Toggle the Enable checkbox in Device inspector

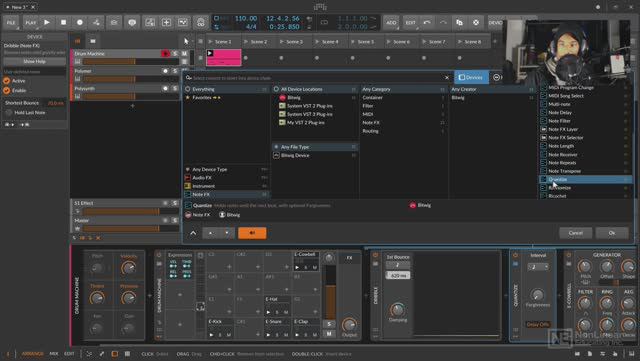[7, 90]
